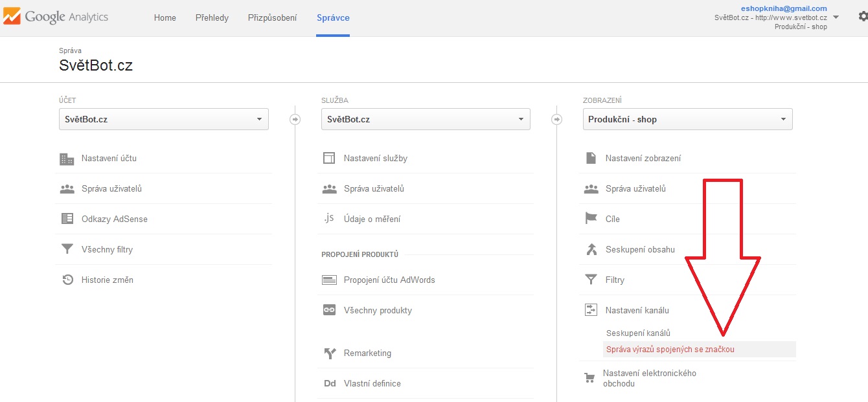The height and width of the screenshot is (402, 868).
Task: Open Cíle link
Action: pos(613,219)
